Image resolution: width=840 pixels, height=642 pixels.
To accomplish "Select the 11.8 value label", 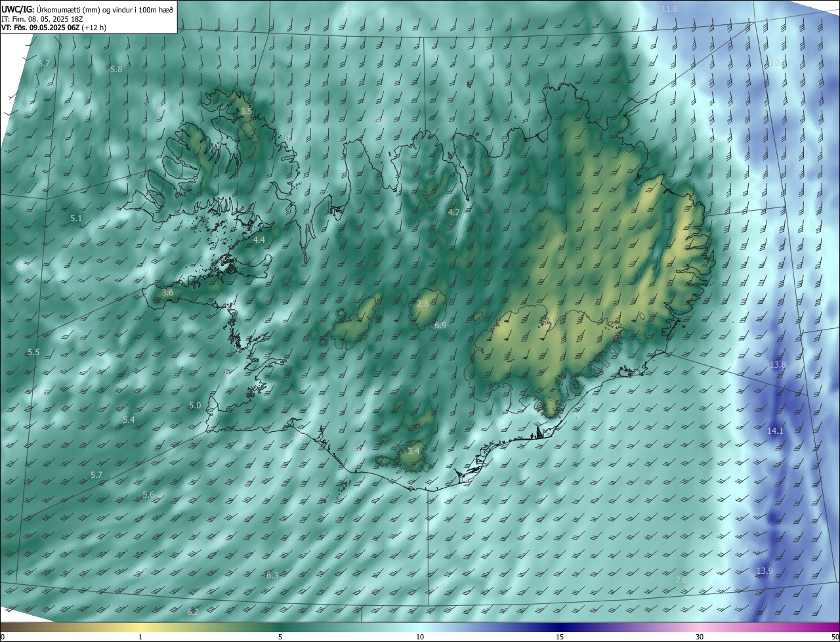I will [x=669, y=9].
